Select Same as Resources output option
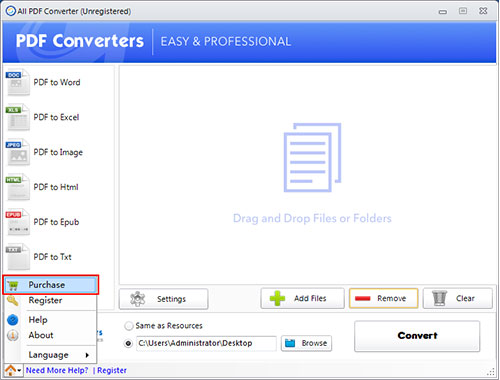This screenshot has height=380, width=500. tap(128, 326)
